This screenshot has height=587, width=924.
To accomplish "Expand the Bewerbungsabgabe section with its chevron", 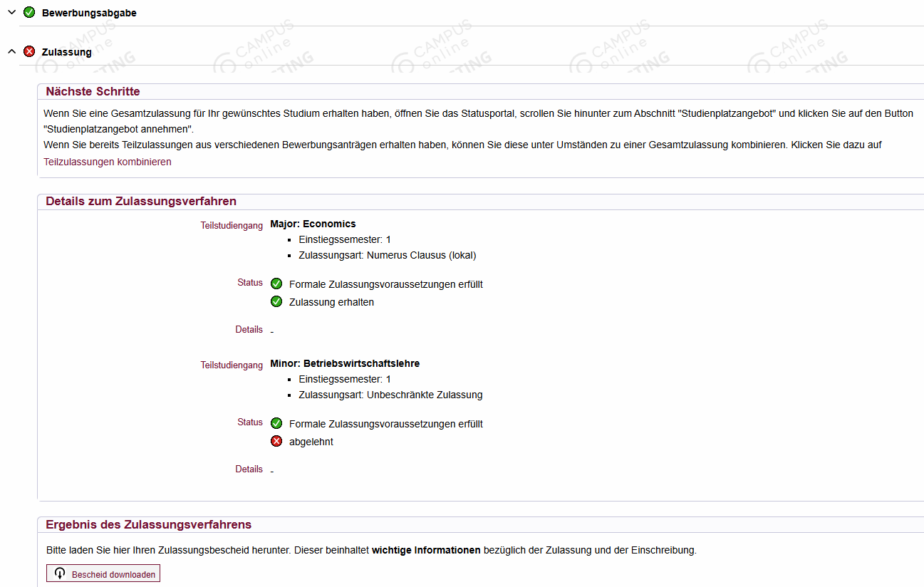I will 11,12.
